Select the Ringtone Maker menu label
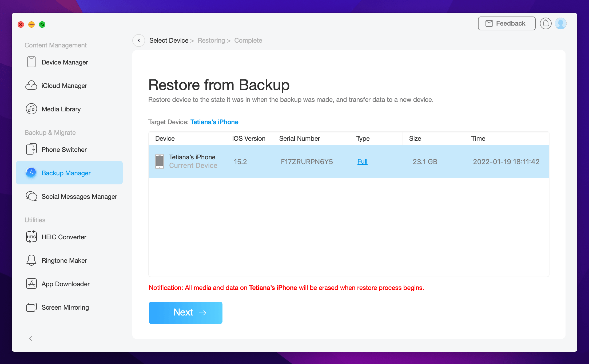 [x=64, y=260]
